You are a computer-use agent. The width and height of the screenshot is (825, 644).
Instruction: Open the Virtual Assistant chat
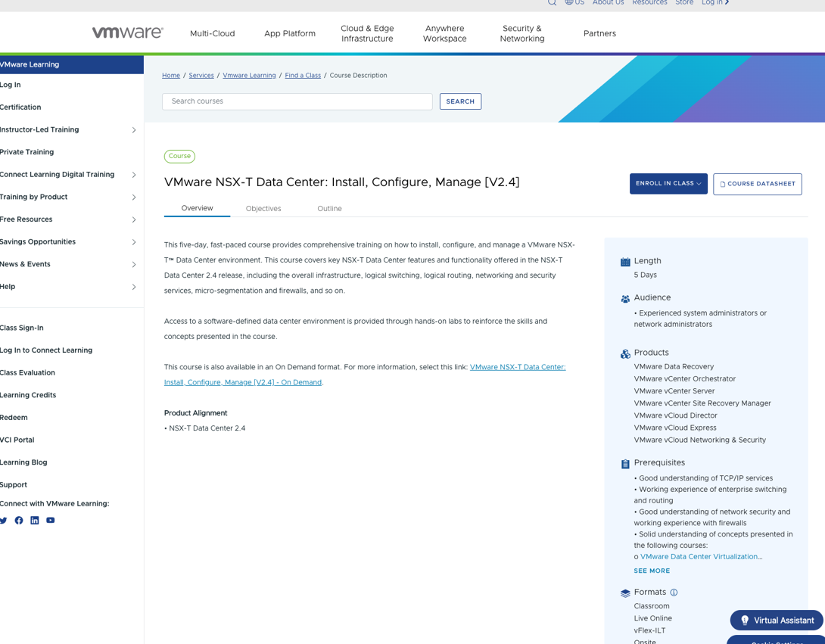click(777, 621)
